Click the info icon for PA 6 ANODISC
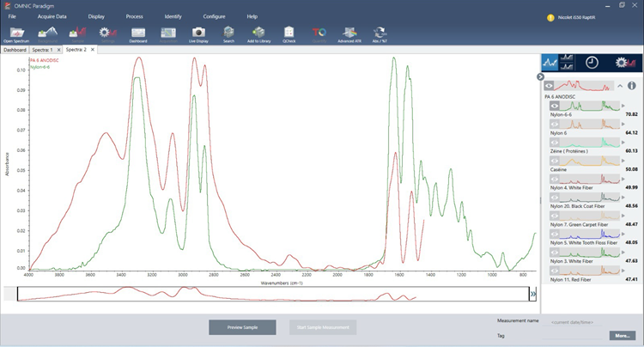The height and width of the screenshot is (347, 644). 632,86
